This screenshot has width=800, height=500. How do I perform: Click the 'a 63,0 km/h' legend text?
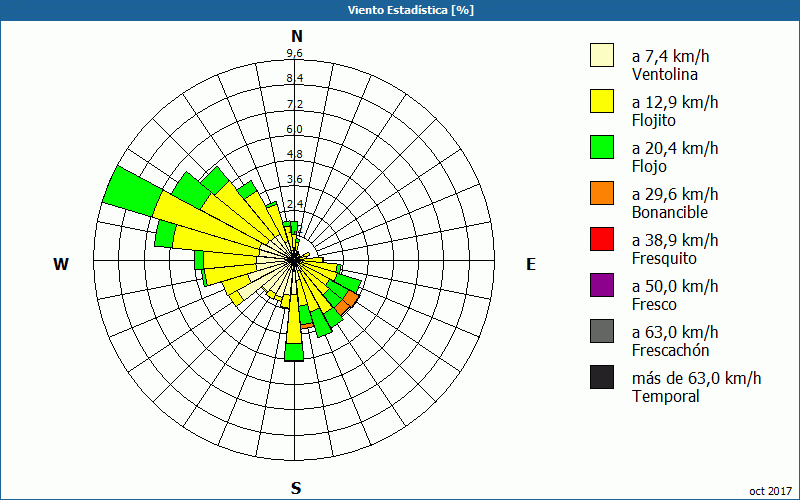click(x=674, y=332)
